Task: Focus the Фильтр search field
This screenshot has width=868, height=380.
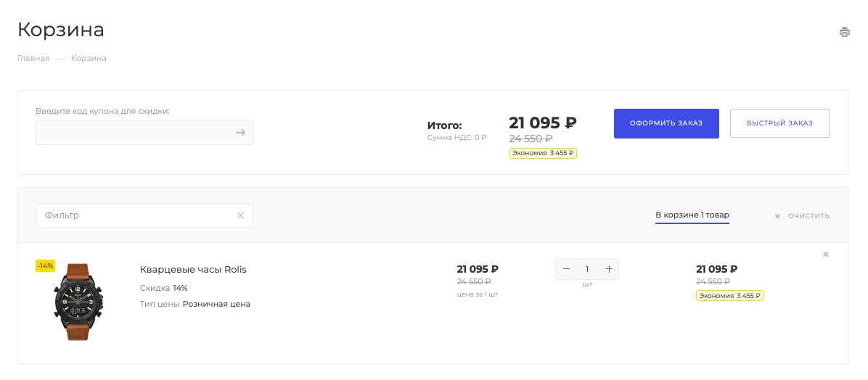Action: (144, 215)
